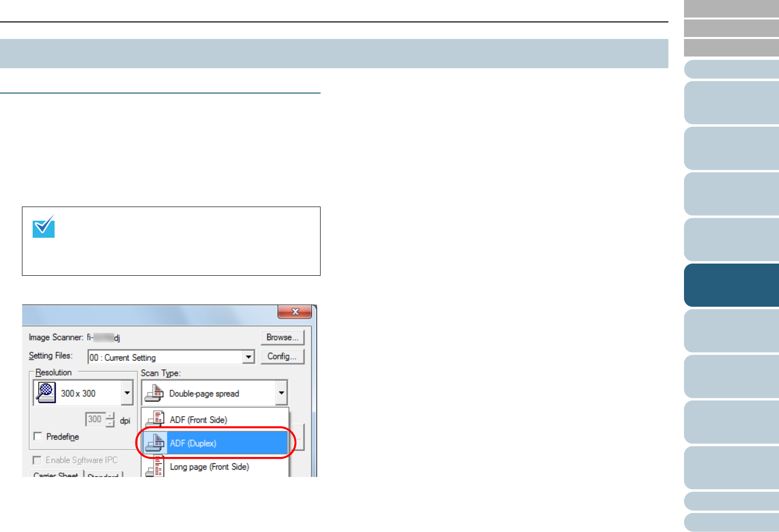Click the "Scan Type:" label
Viewport: 779px width, 532px height.
point(161,373)
